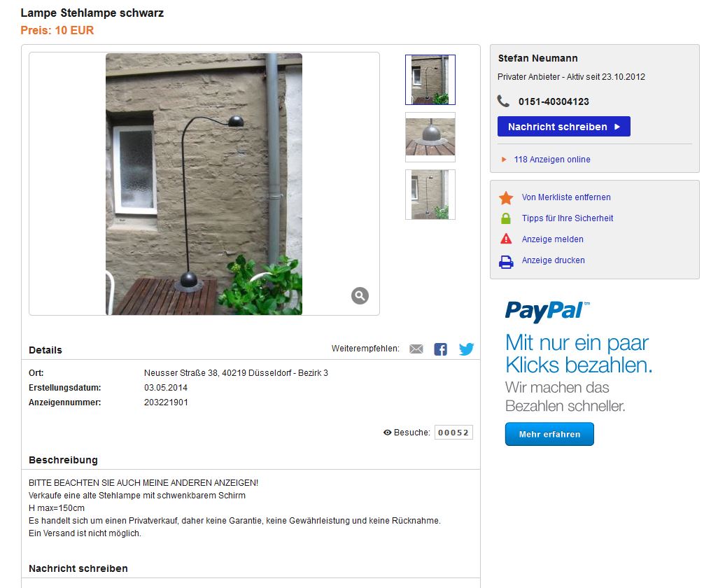Screen dimensions: 725x588
Task: Click the green padlock safety icon
Action: [506, 218]
